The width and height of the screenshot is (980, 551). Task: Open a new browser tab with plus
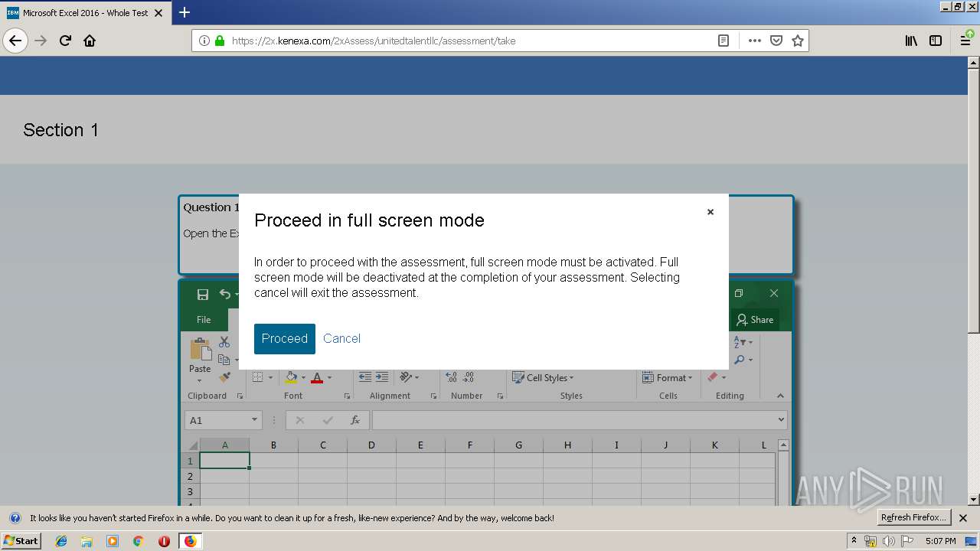pyautogui.click(x=185, y=12)
